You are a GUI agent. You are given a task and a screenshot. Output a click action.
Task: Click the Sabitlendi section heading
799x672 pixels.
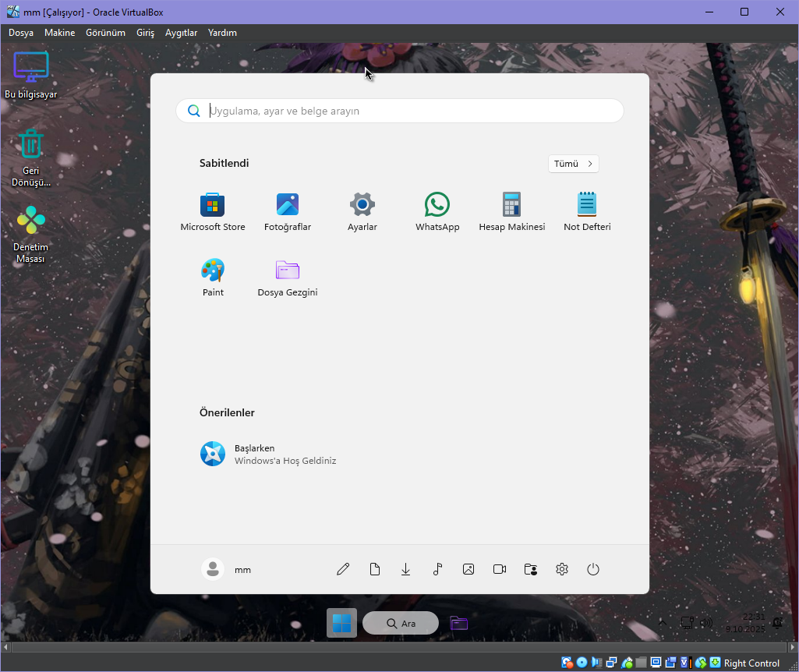224,163
